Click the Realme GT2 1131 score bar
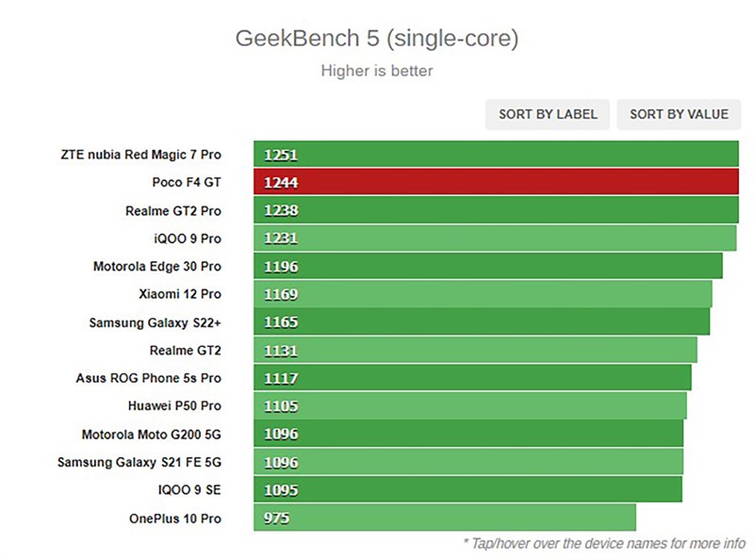This screenshot has width=754, height=560. (x=475, y=351)
